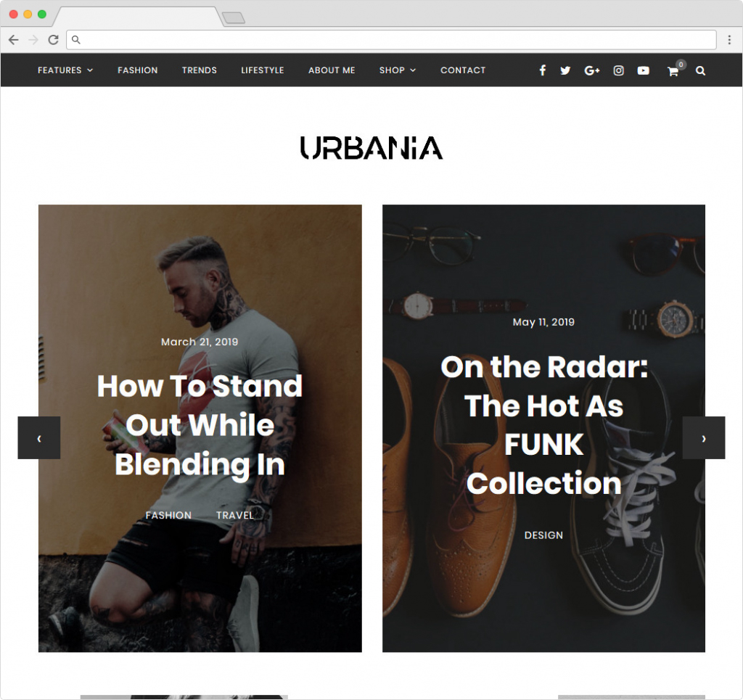
Task: Open the Twitter social icon
Action: [x=565, y=70]
